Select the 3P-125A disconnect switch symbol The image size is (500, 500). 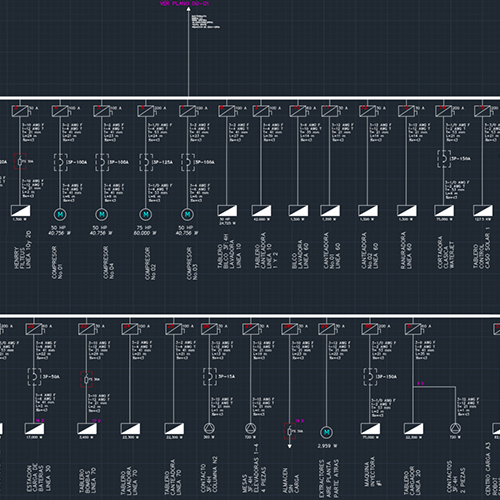coord(146,162)
